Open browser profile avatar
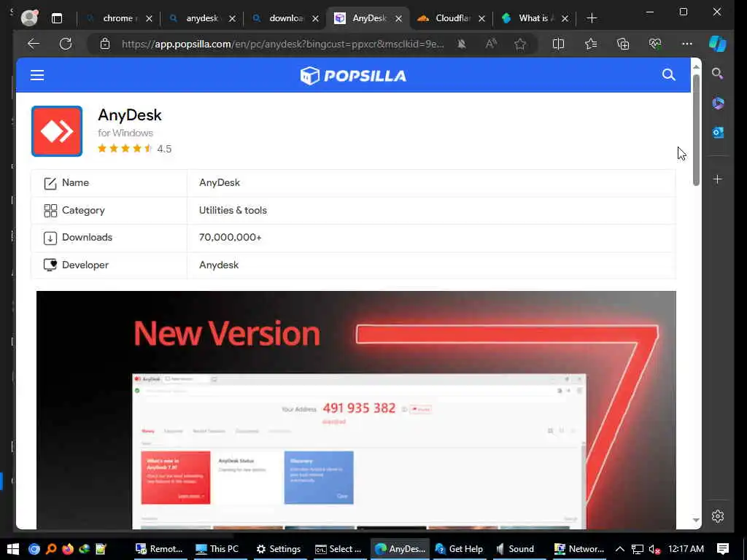The height and width of the screenshot is (560, 747). tap(29, 17)
